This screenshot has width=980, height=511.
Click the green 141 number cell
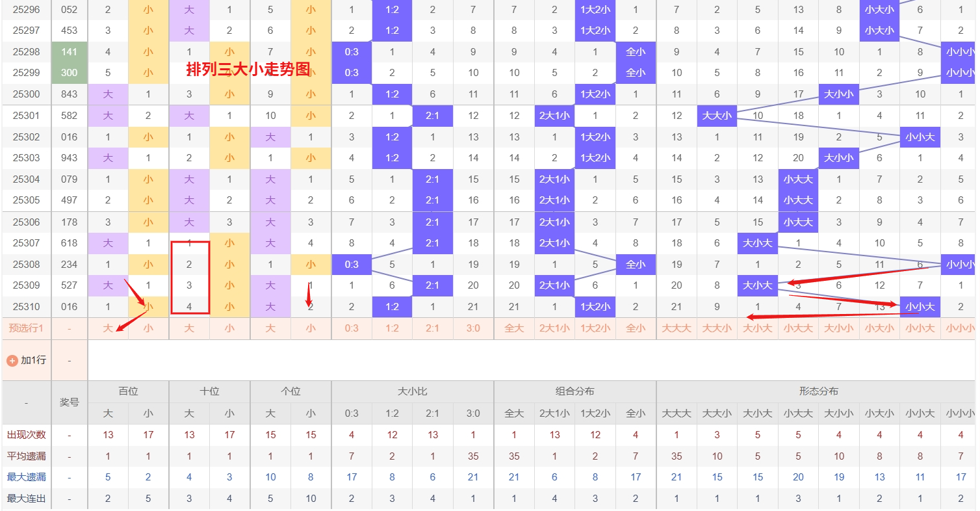[x=70, y=52]
